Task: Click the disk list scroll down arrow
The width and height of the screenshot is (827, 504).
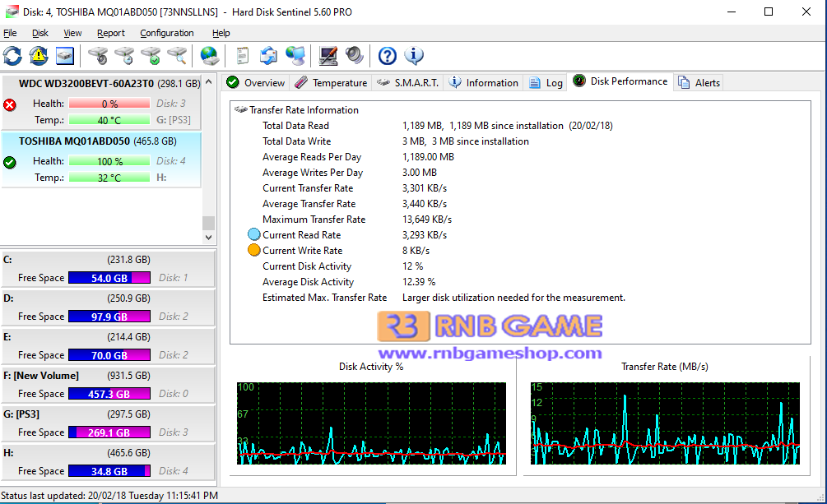Action: [209, 238]
